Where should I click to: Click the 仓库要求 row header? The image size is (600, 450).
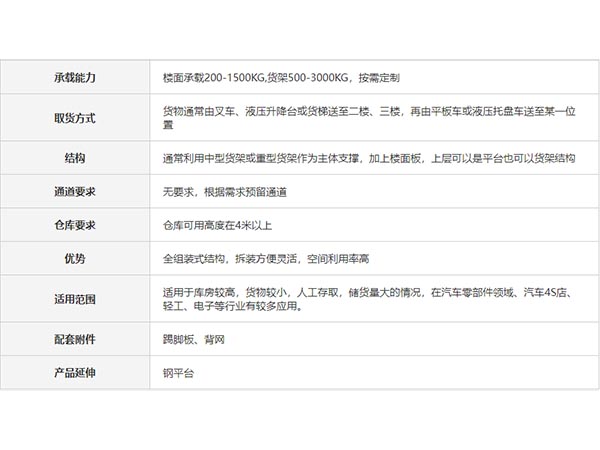point(75,225)
